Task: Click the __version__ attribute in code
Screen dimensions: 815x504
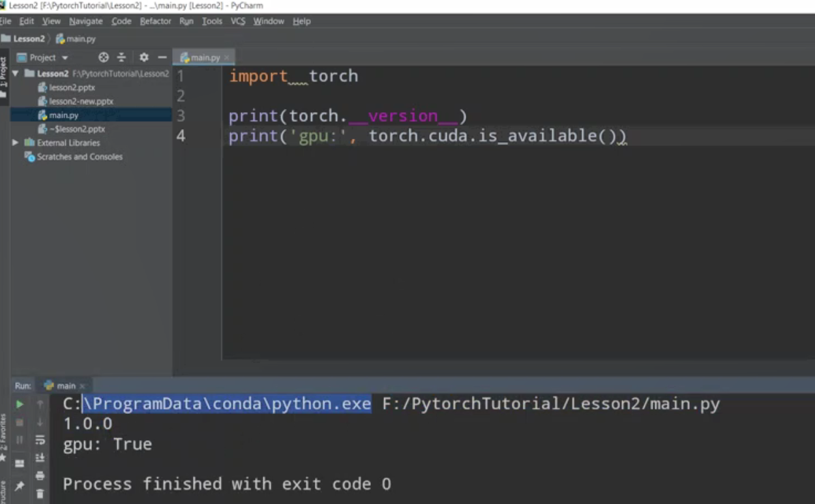Action: (x=403, y=117)
